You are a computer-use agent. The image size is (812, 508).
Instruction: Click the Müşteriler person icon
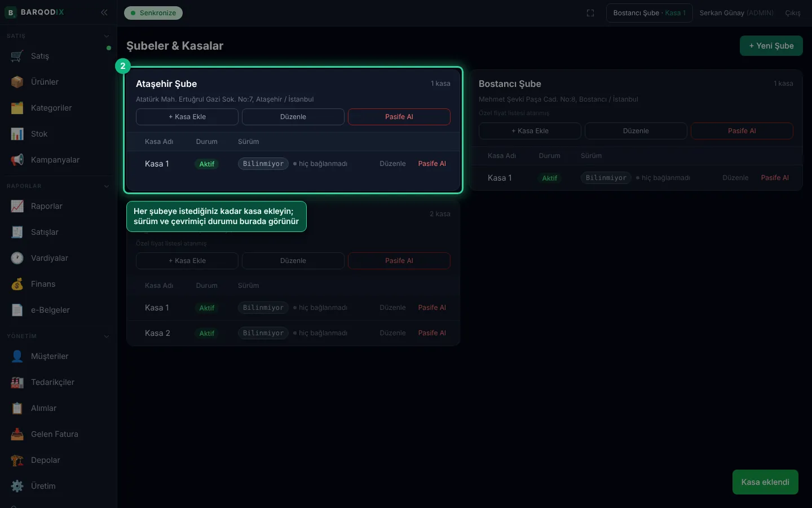point(17,356)
